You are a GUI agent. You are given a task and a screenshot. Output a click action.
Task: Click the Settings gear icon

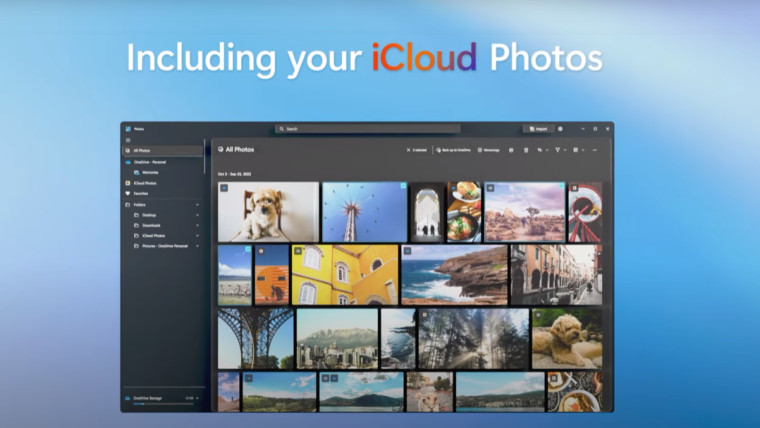560,129
